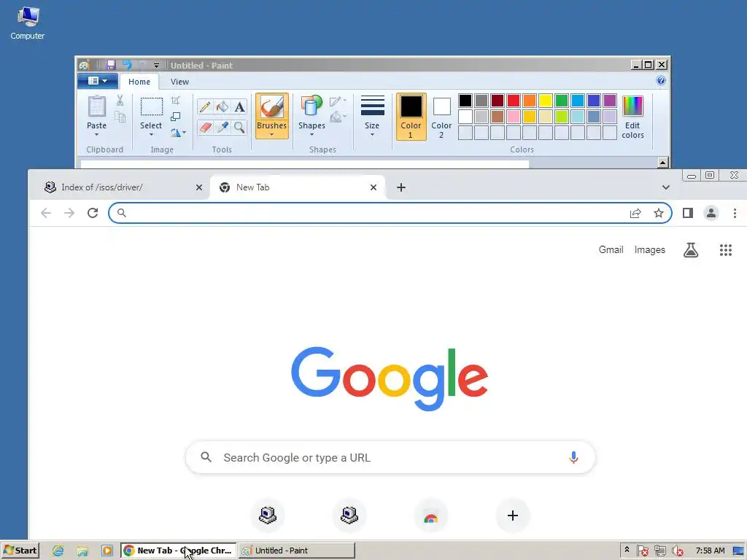Open Edit colors in Paint

[x=632, y=117]
